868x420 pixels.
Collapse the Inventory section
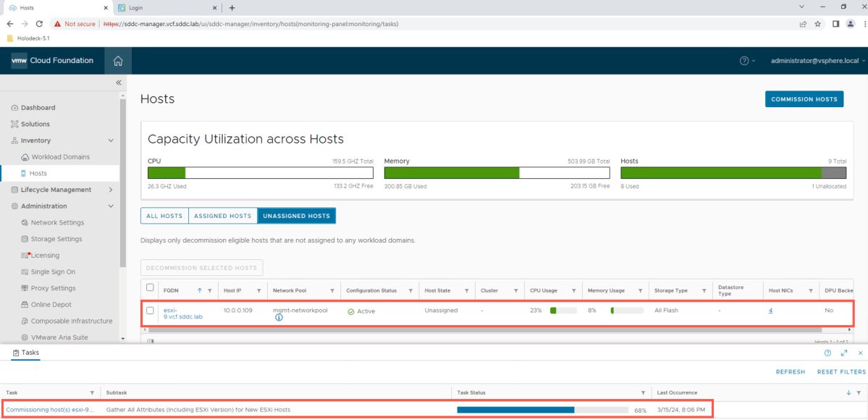click(111, 140)
